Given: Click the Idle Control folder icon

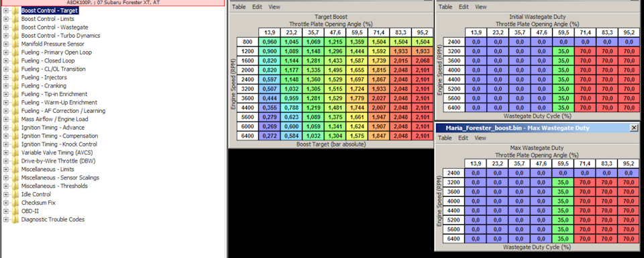Looking at the screenshot, I should [x=15, y=194].
